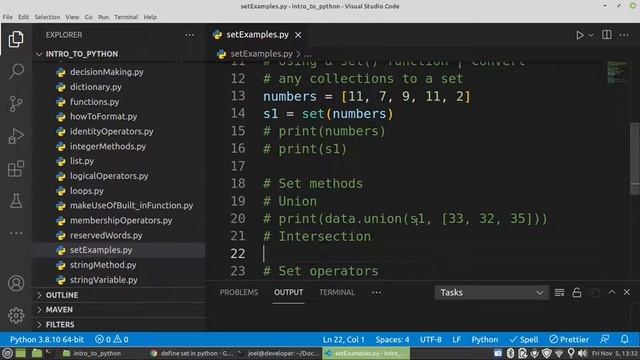Screen dimensions: 640x360
Task: Open the Help menu
Action: tap(150, 17)
